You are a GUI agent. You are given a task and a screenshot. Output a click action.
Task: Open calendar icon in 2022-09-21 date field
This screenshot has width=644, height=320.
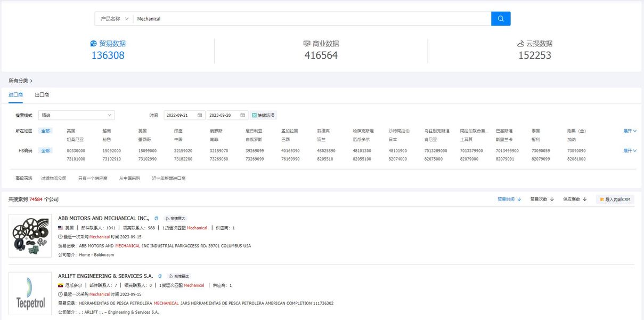(200, 115)
